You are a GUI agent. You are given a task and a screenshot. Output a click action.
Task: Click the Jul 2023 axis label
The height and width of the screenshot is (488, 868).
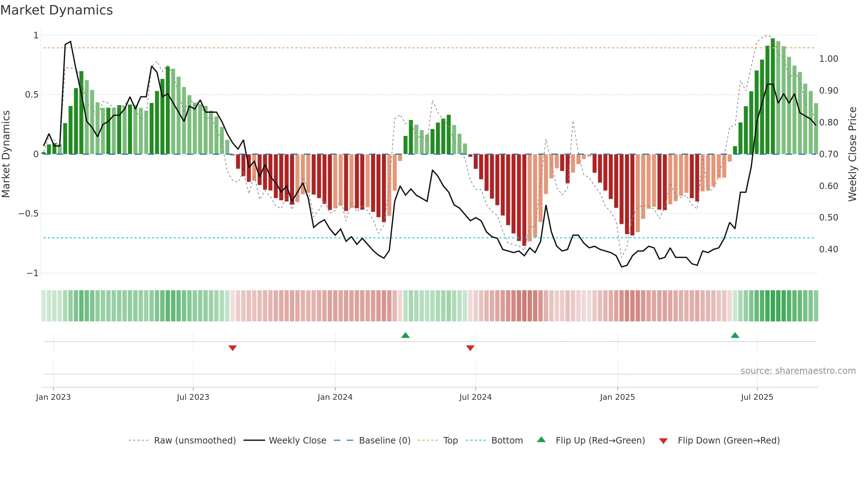(x=193, y=397)
